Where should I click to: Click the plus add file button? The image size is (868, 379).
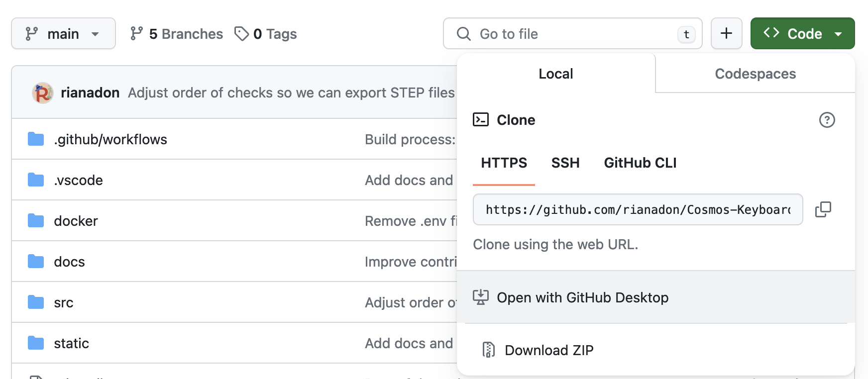[x=727, y=33]
